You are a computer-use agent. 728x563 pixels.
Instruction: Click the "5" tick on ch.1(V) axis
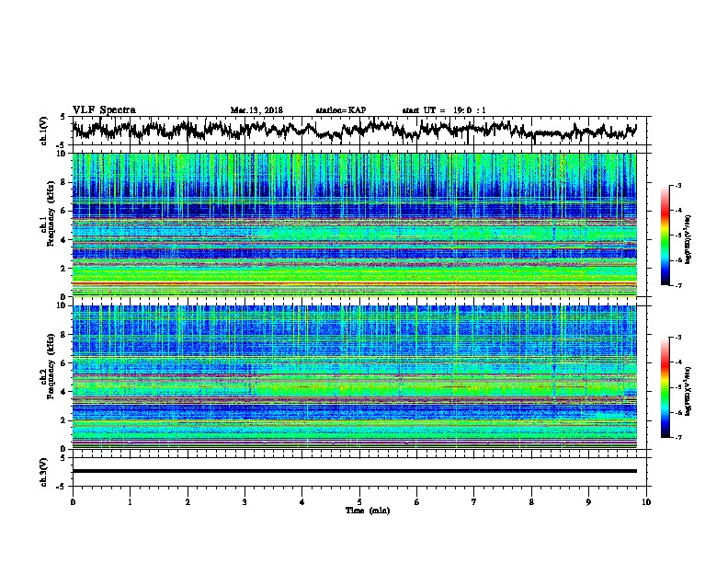pyautogui.click(x=63, y=117)
